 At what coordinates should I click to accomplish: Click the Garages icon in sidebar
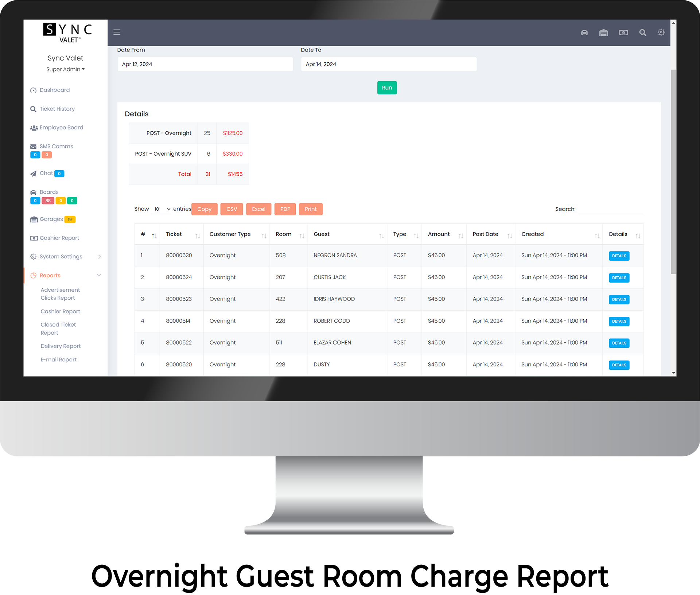pos(34,219)
